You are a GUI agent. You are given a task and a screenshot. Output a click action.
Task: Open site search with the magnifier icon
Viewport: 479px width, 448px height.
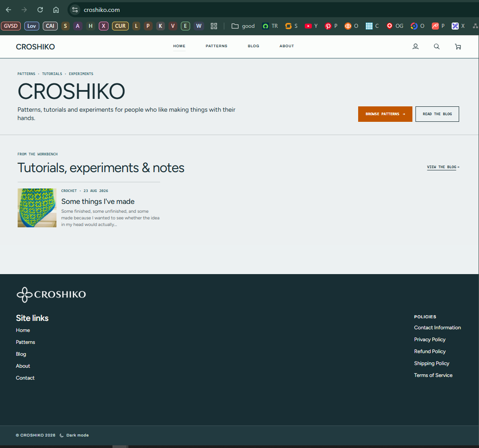tap(437, 46)
